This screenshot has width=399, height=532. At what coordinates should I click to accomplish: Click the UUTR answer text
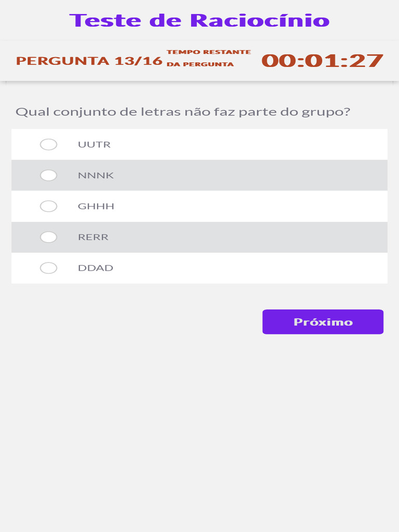click(x=94, y=144)
